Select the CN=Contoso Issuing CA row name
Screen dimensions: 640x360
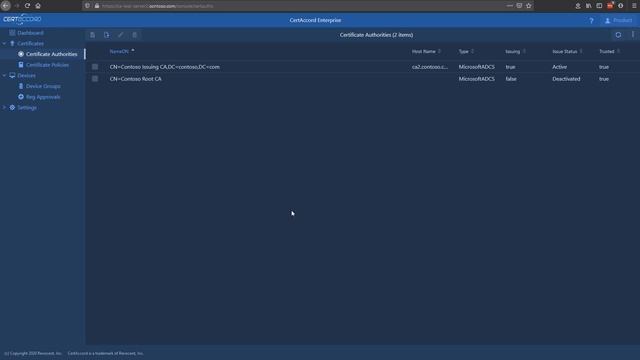pyautogui.click(x=164, y=67)
